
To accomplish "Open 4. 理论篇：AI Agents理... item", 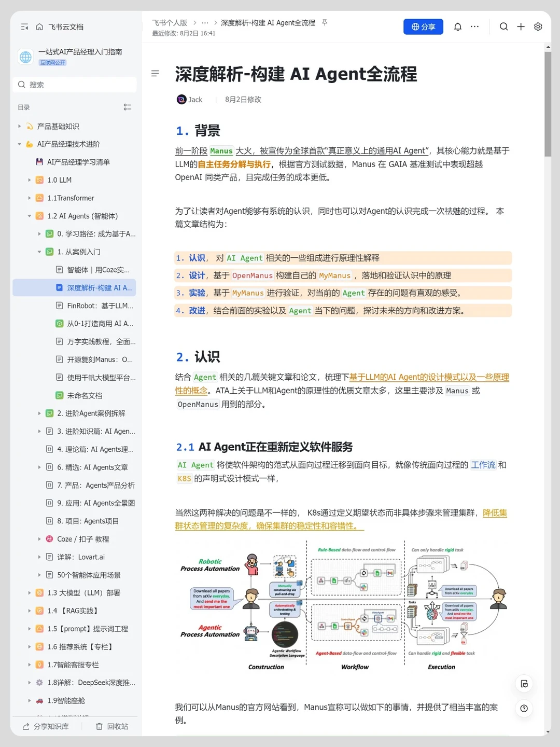I will click(x=75, y=449).
